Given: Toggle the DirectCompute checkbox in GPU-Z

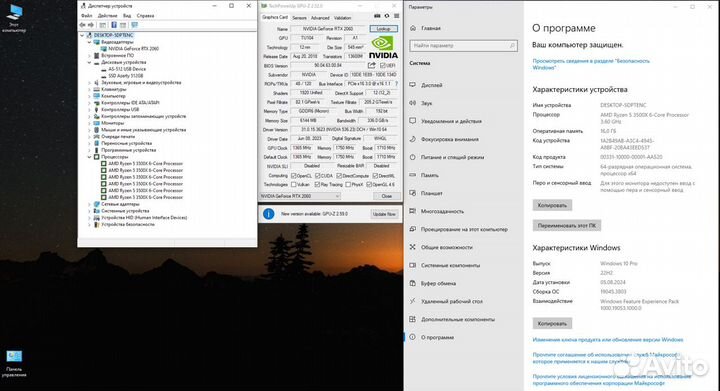Looking at the screenshot, I should pyautogui.click(x=339, y=176).
